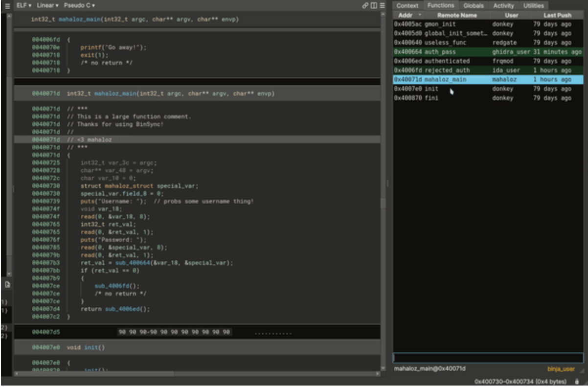This screenshot has width=588, height=387.
Task: Click the 'if (ret_val == 0)' line
Action: [x=110, y=270]
